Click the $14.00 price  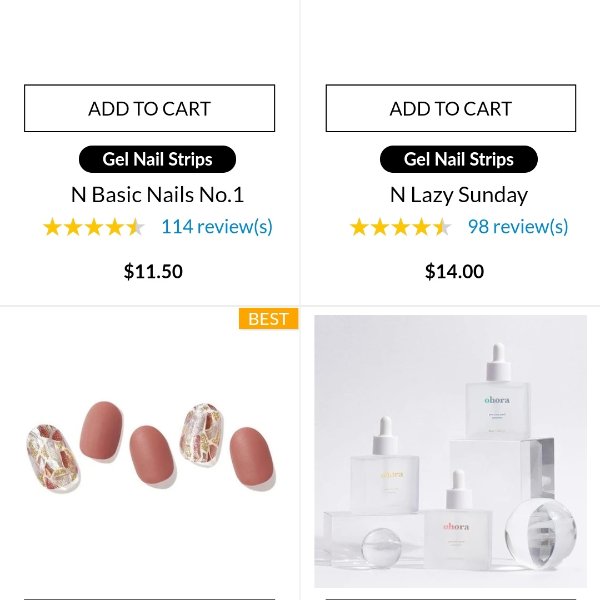[x=454, y=271]
